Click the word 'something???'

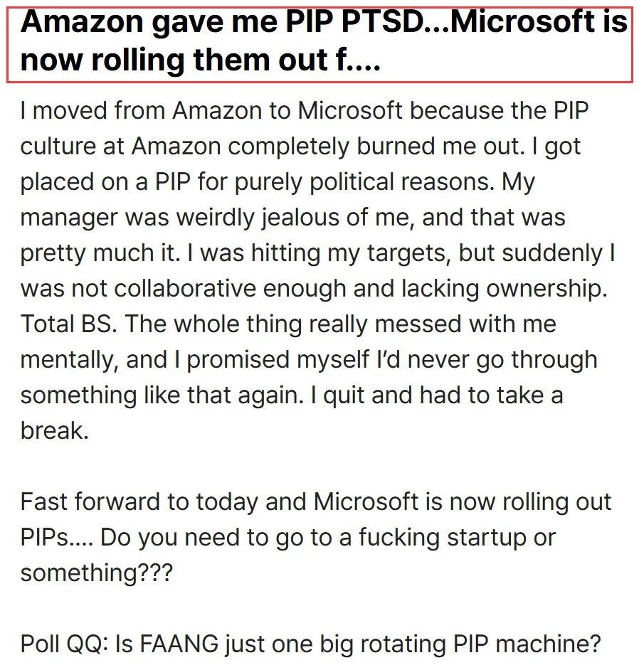(97, 573)
